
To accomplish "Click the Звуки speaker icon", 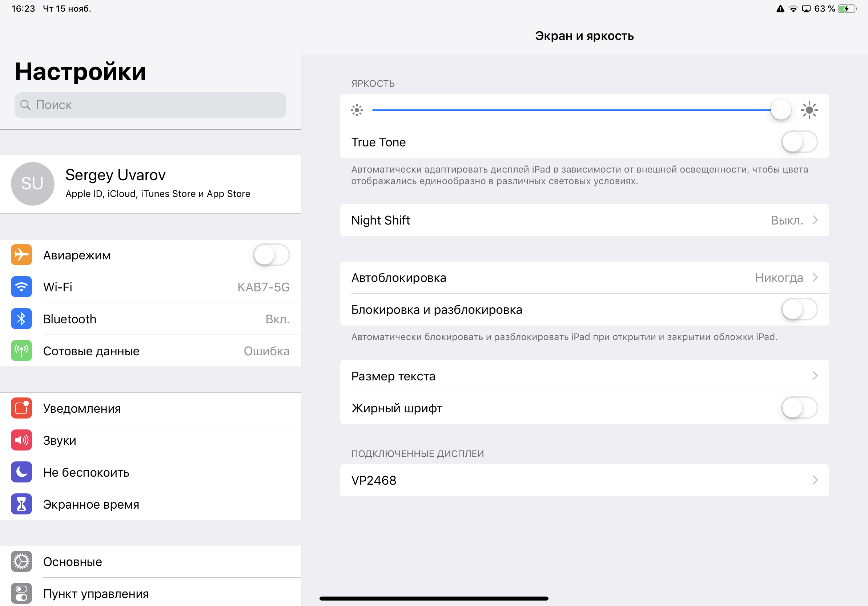I will [21, 440].
